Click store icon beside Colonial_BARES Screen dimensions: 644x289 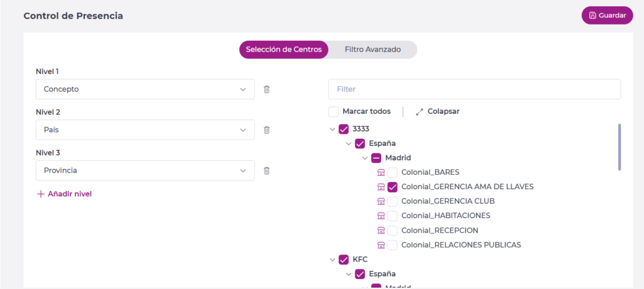(x=380, y=172)
